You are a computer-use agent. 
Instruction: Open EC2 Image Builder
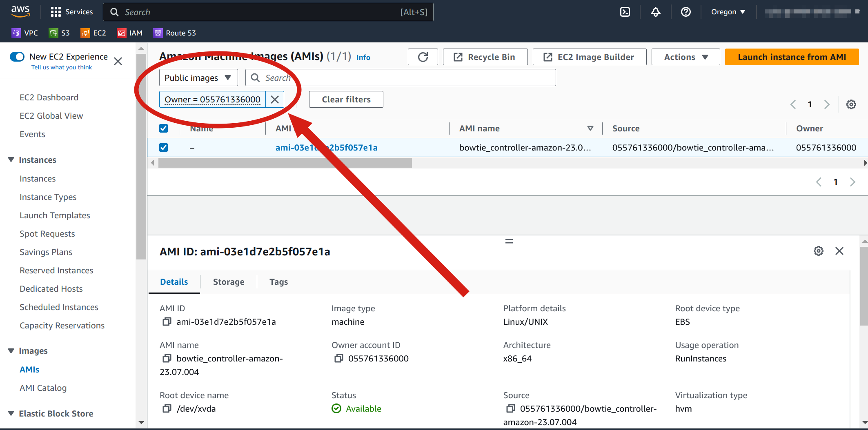(590, 57)
